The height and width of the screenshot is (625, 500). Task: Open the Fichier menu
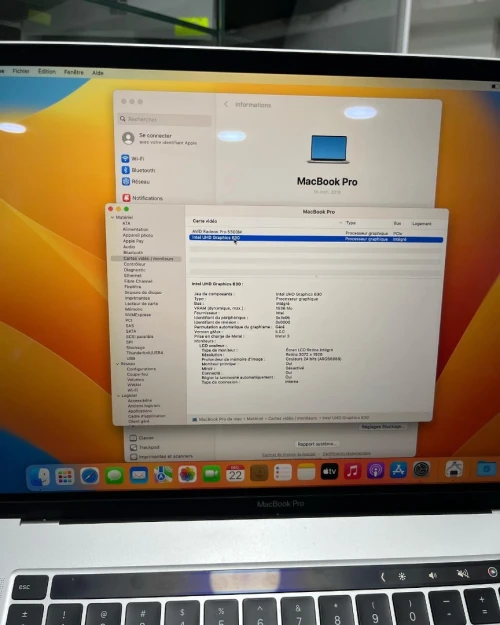click(x=21, y=71)
